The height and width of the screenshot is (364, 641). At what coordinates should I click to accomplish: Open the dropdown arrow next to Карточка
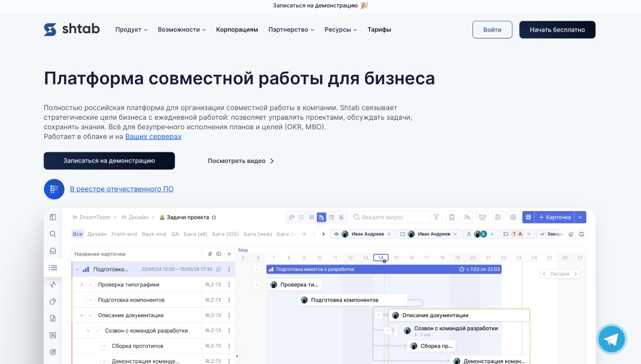(x=580, y=218)
